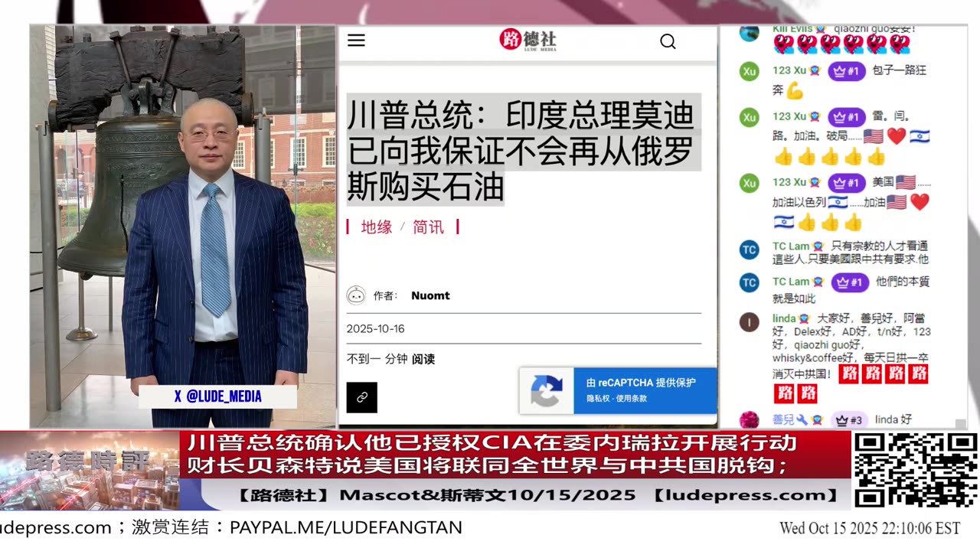This screenshot has width=980, height=551.
Task: Click the chat scrollbar down arrow
Action: click(x=960, y=422)
